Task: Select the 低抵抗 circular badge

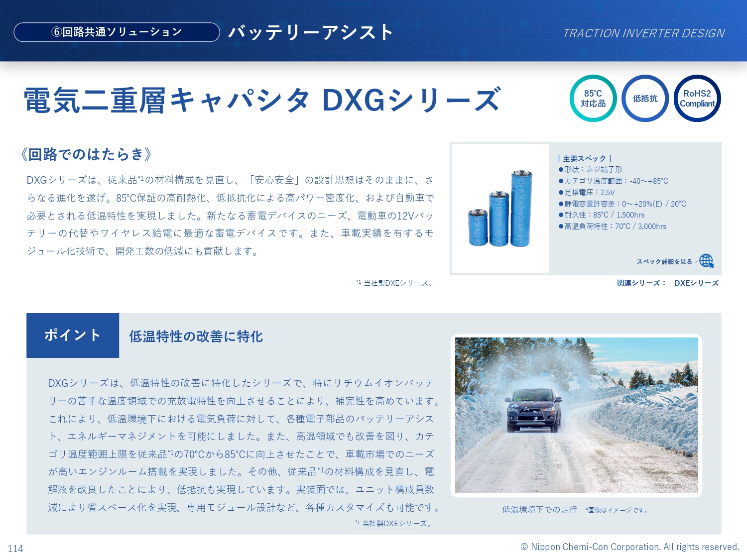Action: pyautogui.click(x=645, y=99)
